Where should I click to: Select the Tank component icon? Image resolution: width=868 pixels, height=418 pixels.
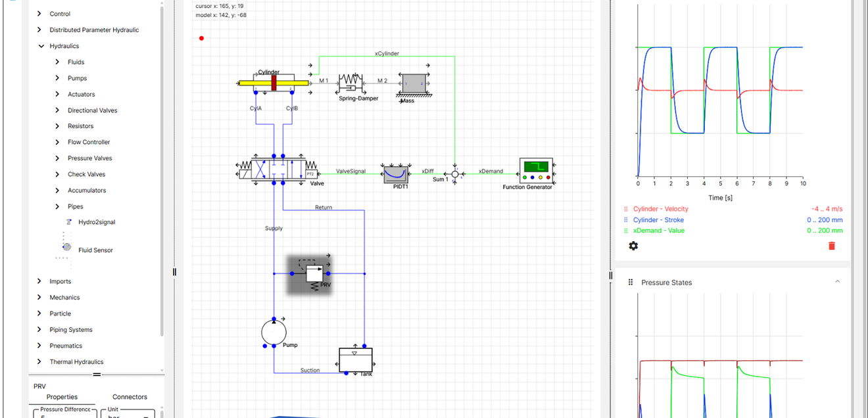[355, 359]
